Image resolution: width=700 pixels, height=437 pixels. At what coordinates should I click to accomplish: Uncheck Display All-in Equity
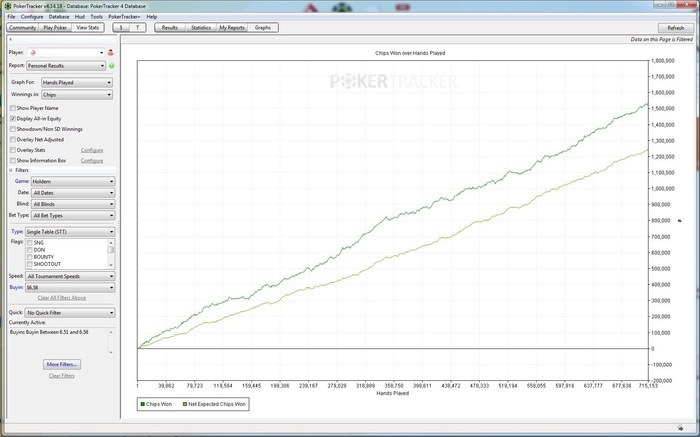13,119
